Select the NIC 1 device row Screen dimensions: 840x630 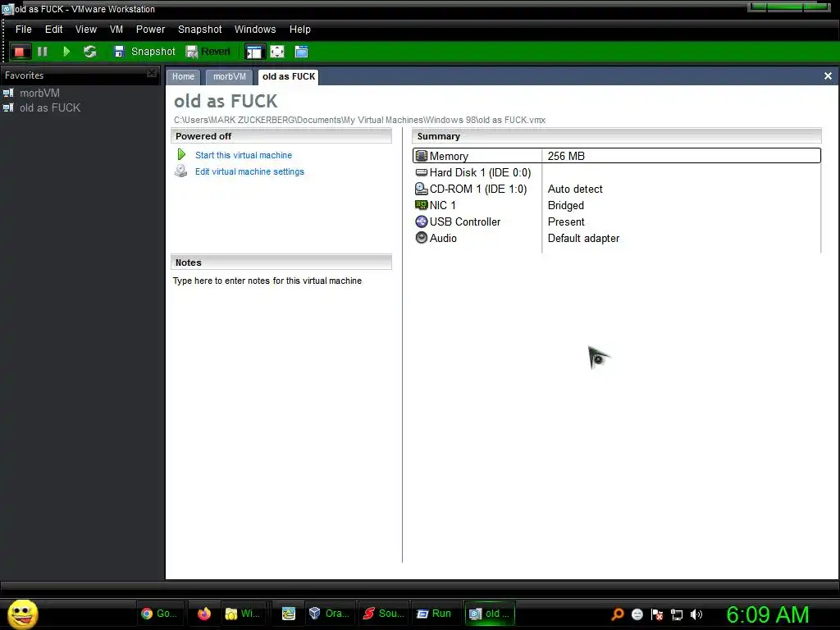617,206
